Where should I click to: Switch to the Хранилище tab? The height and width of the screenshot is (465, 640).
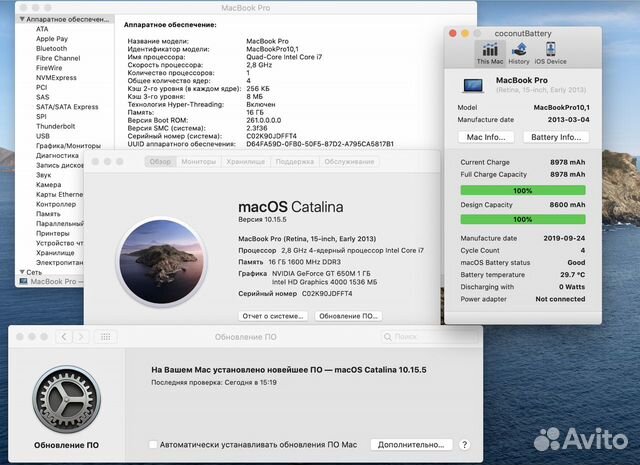pyautogui.click(x=245, y=162)
